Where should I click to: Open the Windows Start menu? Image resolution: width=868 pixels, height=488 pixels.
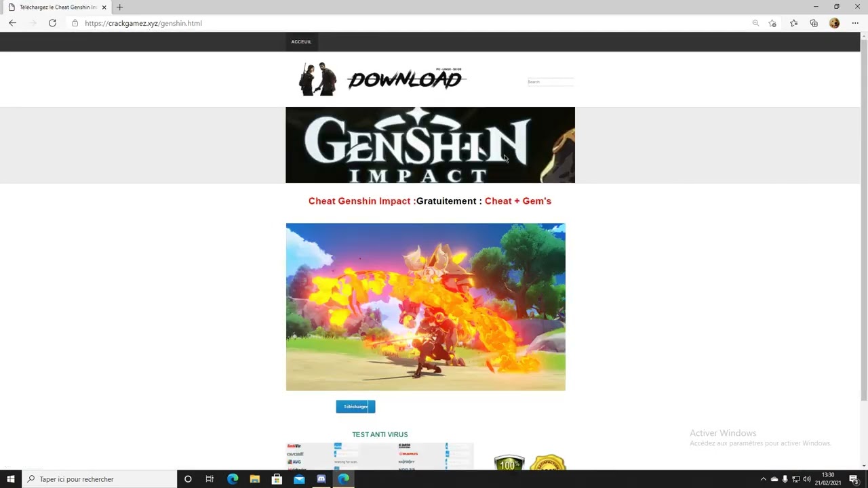pyautogui.click(x=11, y=479)
